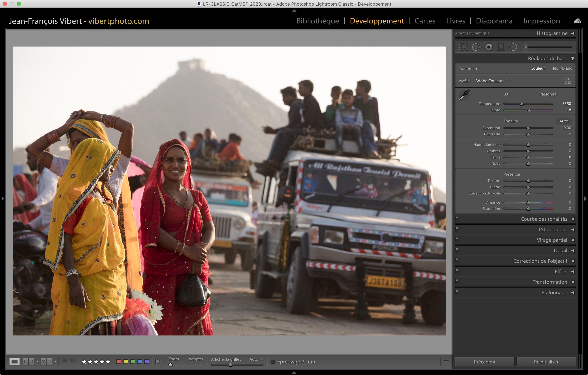Screen dimensions: 588x375
Task: Click the Réinitialiser button
Action: tap(546, 362)
